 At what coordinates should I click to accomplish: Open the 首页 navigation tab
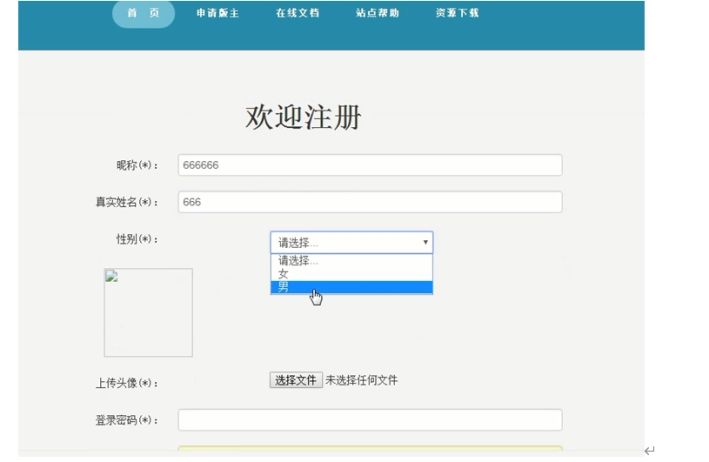point(143,14)
